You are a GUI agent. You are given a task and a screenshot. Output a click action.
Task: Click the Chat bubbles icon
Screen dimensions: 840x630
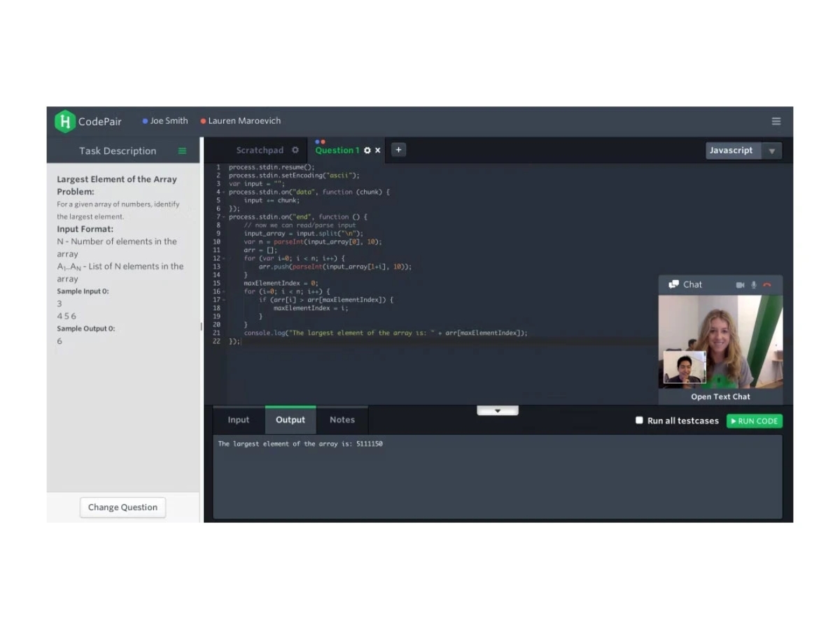[x=674, y=284]
